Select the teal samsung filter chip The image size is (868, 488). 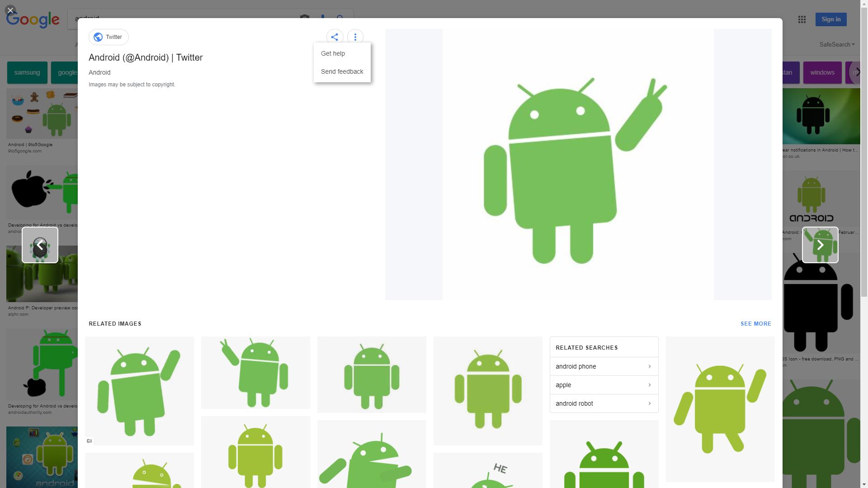pos(27,73)
